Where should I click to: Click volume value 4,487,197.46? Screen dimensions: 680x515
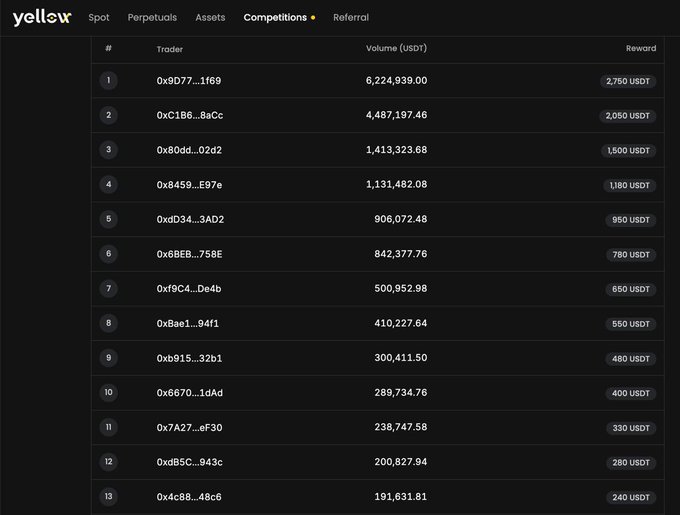tap(396, 115)
